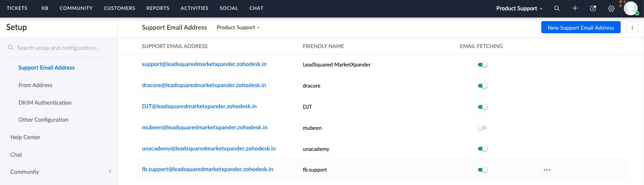Go to the Tickets tab
The height and width of the screenshot is (185, 644).
[x=17, y=8]
